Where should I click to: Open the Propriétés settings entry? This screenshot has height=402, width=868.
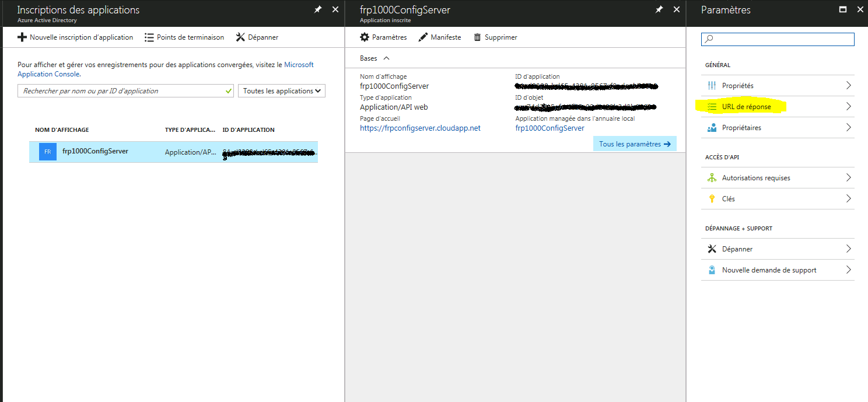pos(778,86)
